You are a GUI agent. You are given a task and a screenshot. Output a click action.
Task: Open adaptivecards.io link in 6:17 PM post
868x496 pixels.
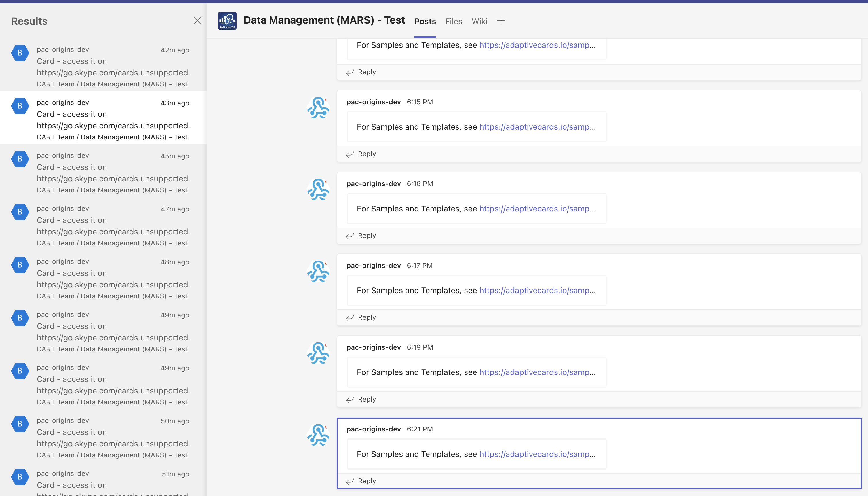[538, 290]
